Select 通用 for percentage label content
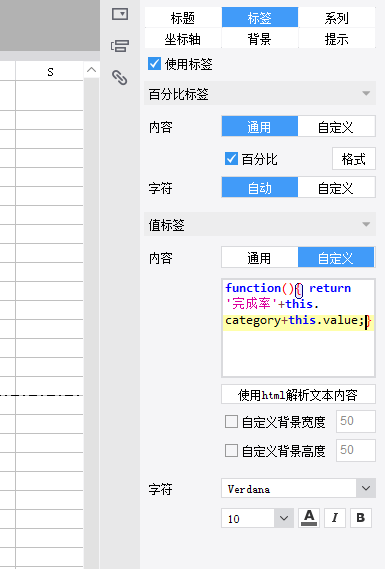Image resolution: width=385 pixels, height=569 pixels. [x=259, y=127]
